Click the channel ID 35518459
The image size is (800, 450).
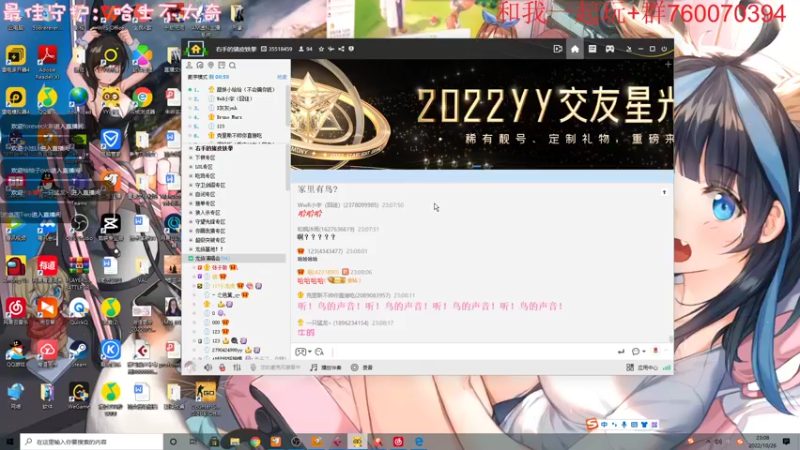point(278,49)
